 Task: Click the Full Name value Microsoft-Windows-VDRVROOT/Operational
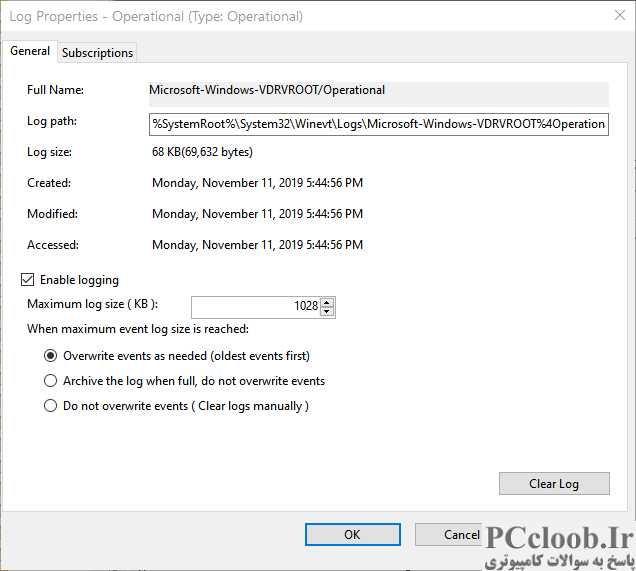coord(267,90)
